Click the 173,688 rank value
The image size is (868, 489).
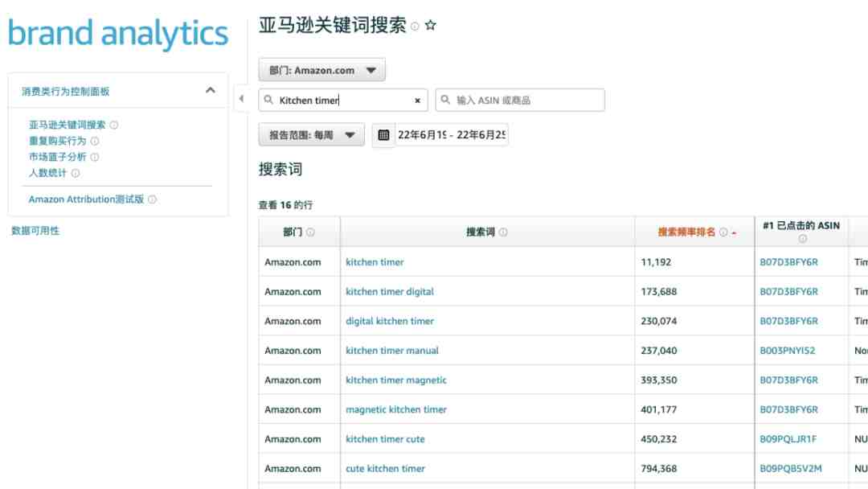[x=659, y=291]
